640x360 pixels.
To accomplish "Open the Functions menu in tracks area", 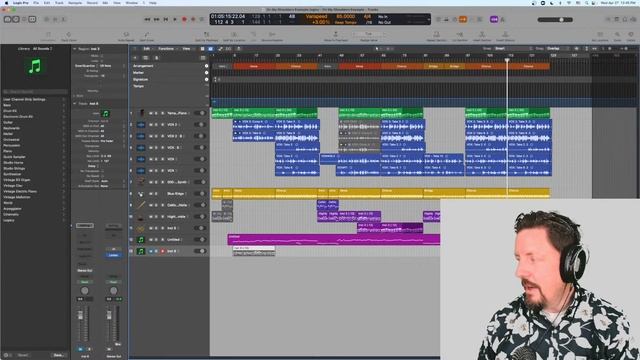I will [167, 49].
